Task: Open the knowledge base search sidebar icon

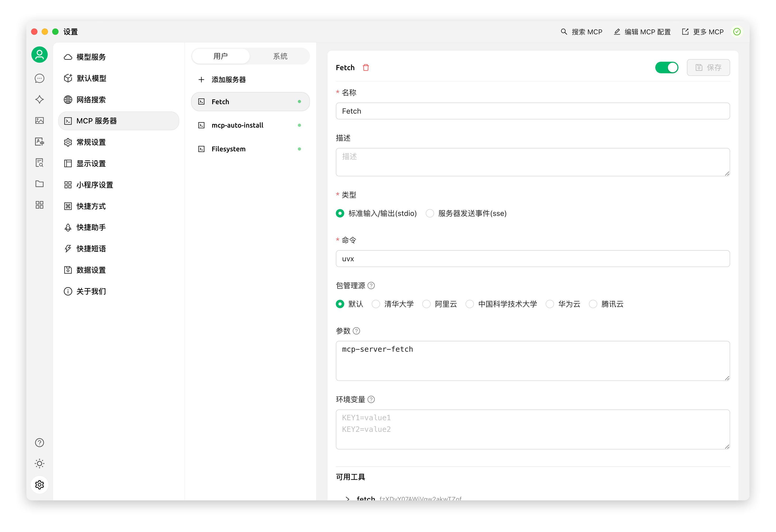Action: tap(39, 163)
